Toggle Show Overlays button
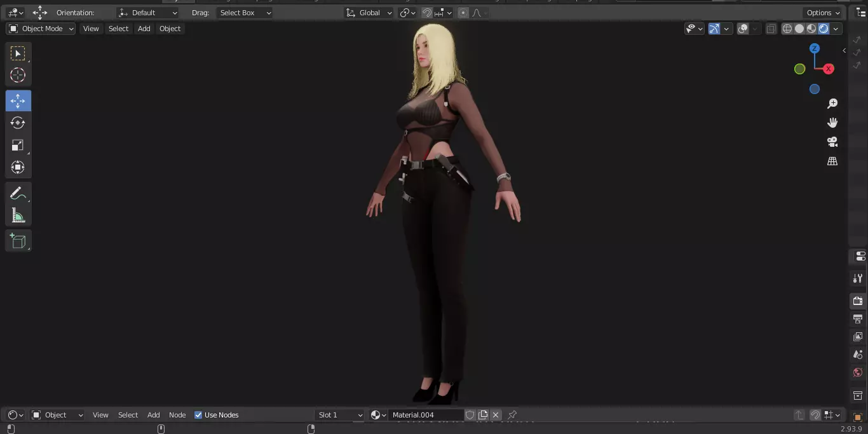This screenshot has width=868, height=434. (743, 29)
